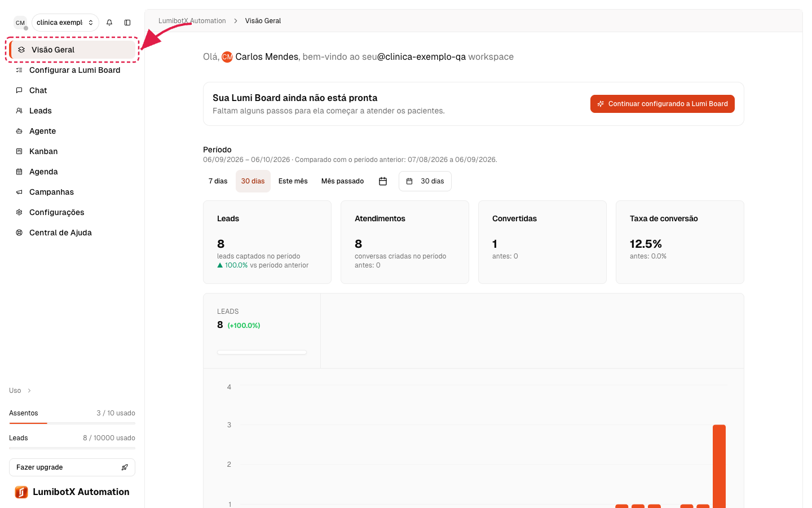Toggle the sidebar panel icon

click(127, 23)
